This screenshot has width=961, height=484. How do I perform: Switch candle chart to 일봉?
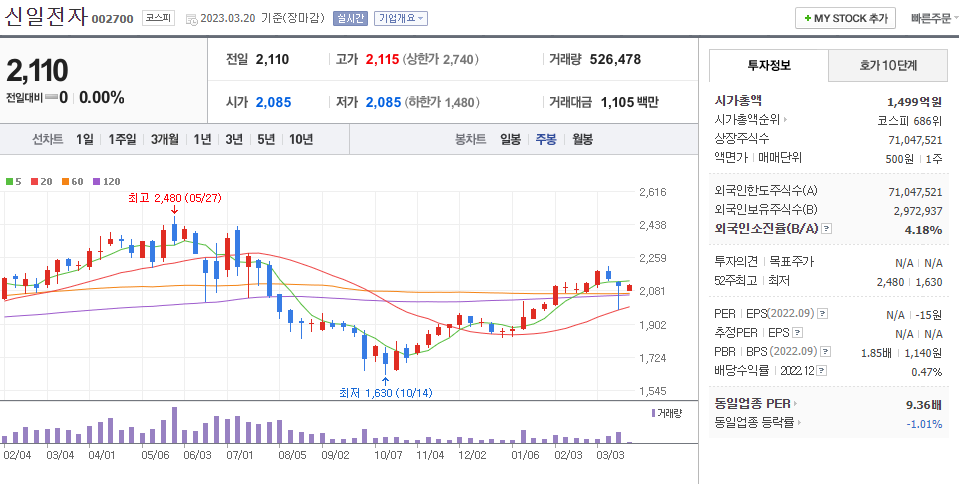pyautogui.click(x=510, y=139)
